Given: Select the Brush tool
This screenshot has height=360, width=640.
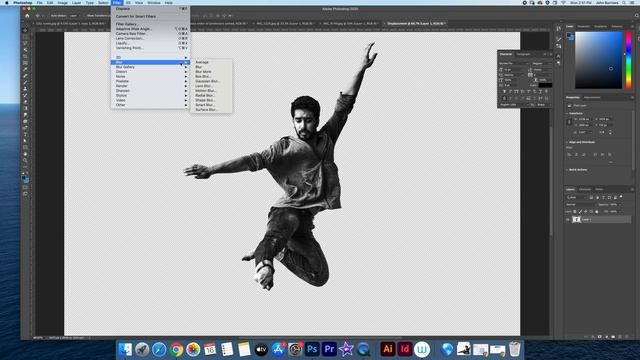Looking at the screenshot, I should coord(25,82).
